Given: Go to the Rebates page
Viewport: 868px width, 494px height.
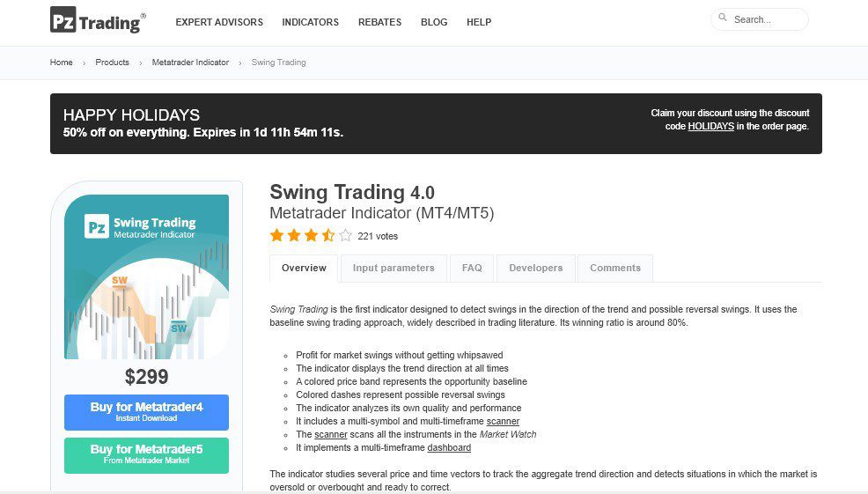Looking at the screenshot, I should click(379, 22).
